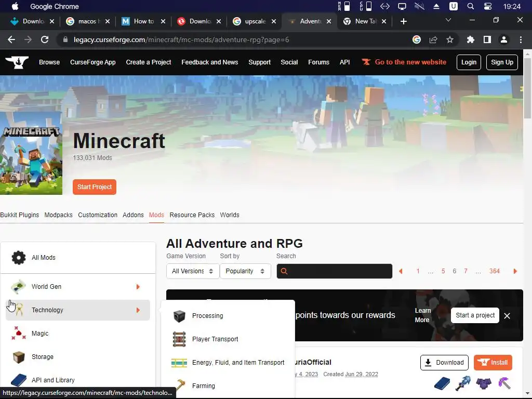The image size is (532, 399).
Task: Open the Apple menu
Action: point(15,6)
